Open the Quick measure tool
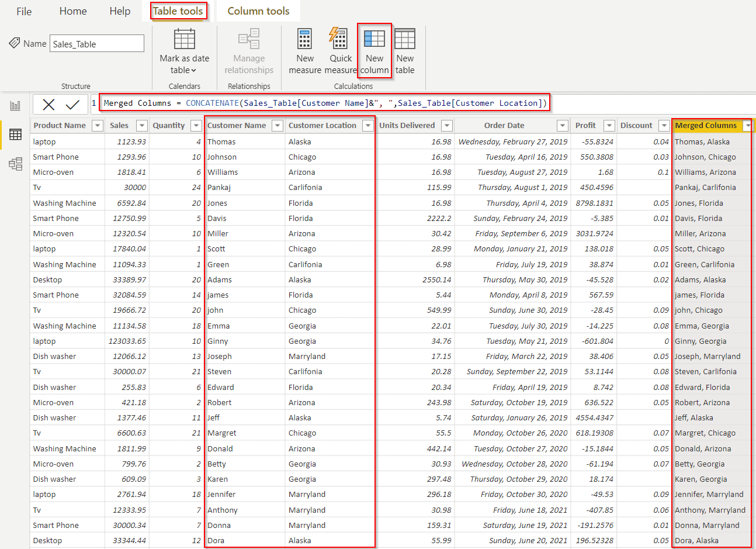756x549 pixels. pyautogui.click(x=340, y=51)
